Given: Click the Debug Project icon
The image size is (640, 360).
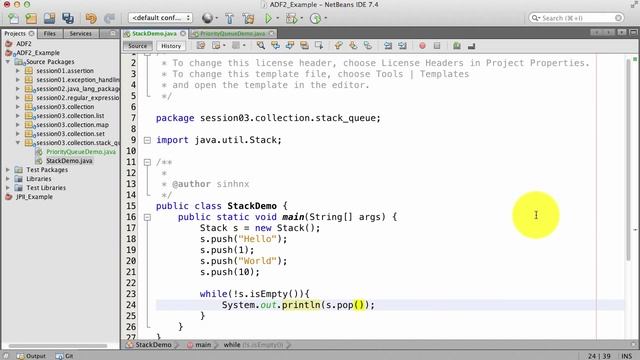Looking at the screenshot, I should click(x=291, y=18).
